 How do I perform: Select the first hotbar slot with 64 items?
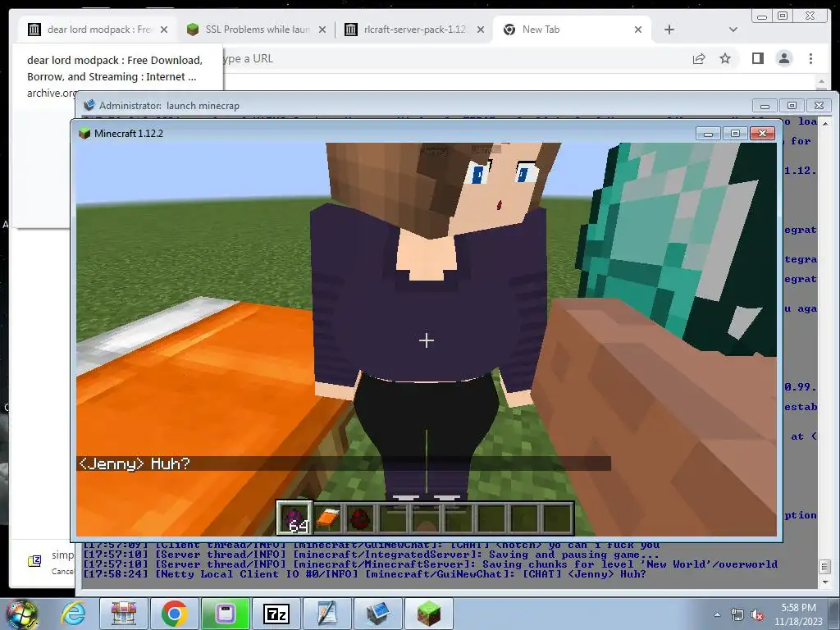pyautogui.click(x=294, y=518)
